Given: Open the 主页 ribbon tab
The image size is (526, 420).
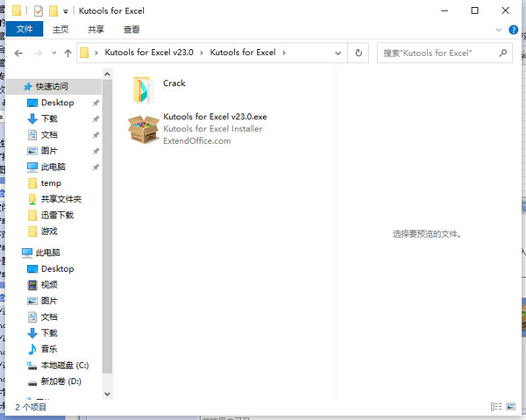Looking at the screenshot, I should [x=60, y=30].
